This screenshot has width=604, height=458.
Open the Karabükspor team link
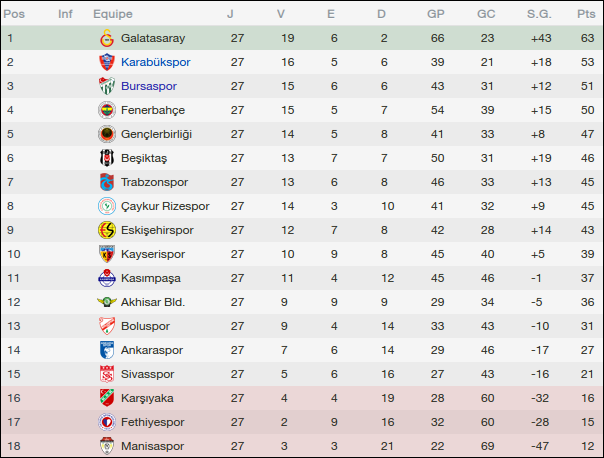[x=156, y=62]
